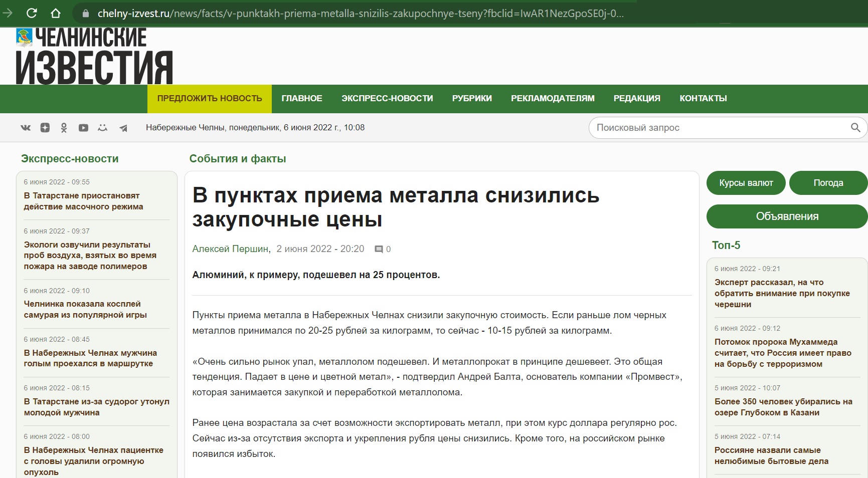Click the search magnifier icon

tap(855, 128)
